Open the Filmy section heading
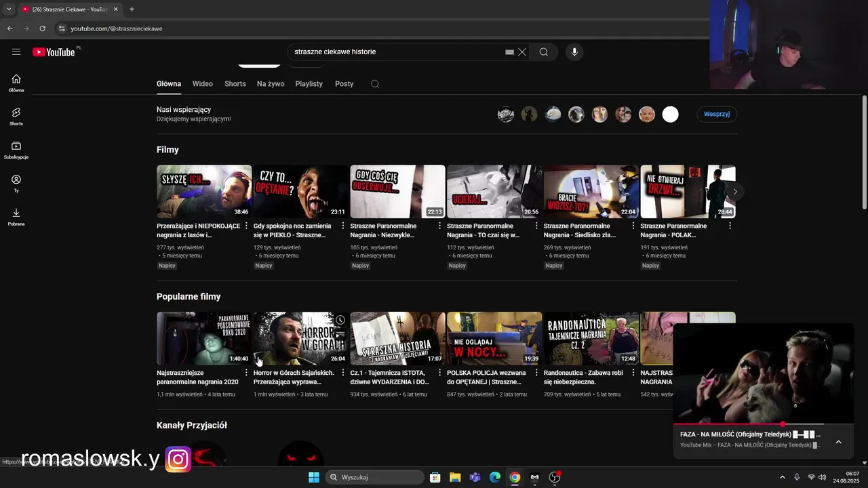Screen dimensions: 868x488 coord(167,150)
